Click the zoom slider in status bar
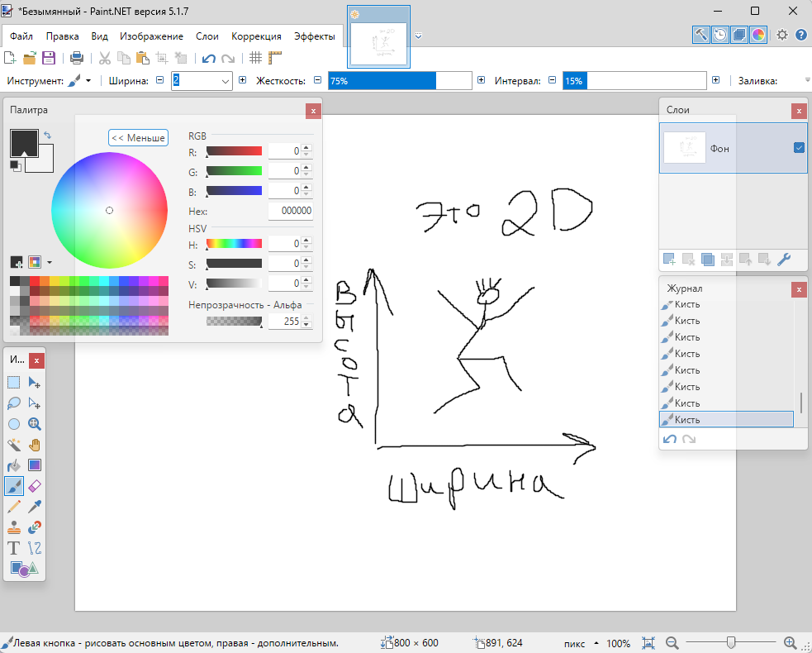Image resolution: width=812 pixels, height=653 pixels. (731, 642)
